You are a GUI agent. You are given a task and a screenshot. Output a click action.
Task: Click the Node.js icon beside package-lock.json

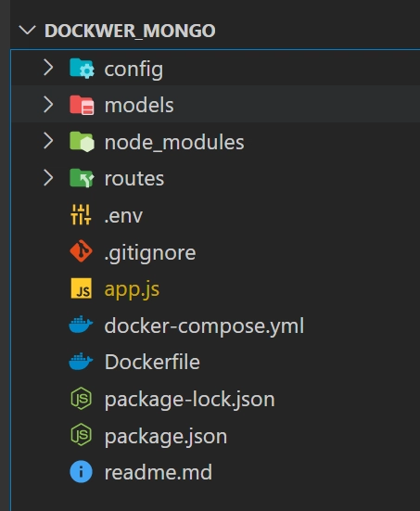[x=82, y=398]
